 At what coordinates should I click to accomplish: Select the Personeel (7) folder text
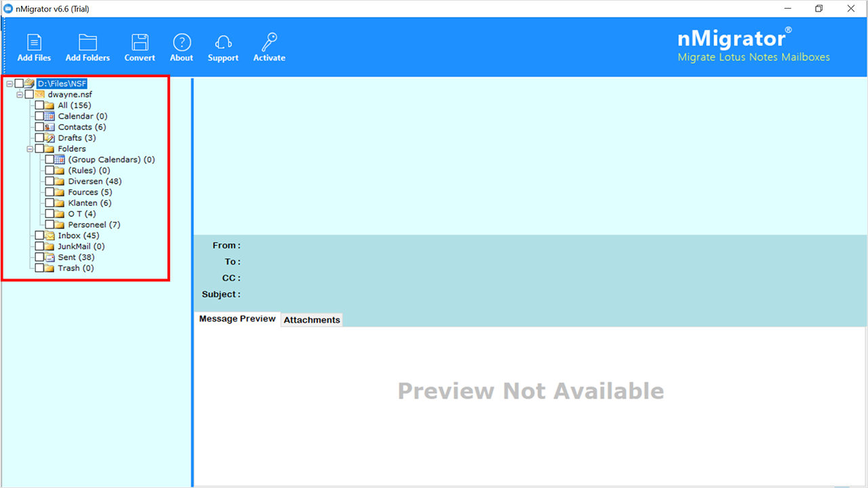click(x=94, y=224)
